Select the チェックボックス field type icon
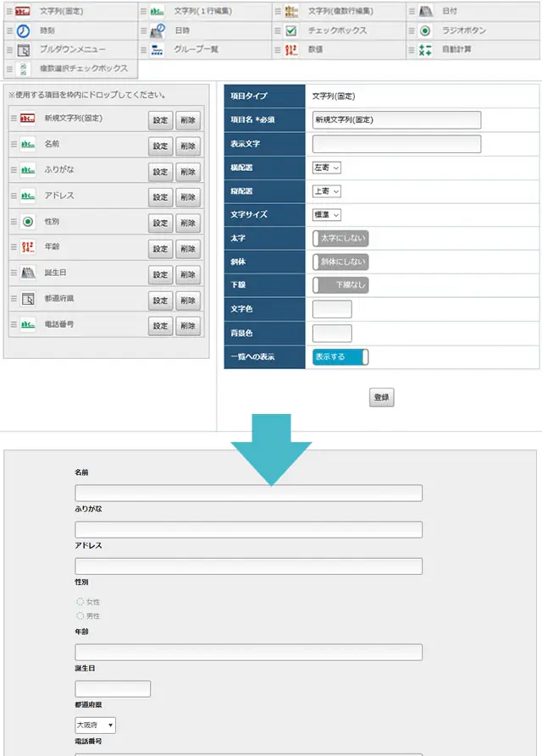The image size is (542, 756). click(290, 30)
